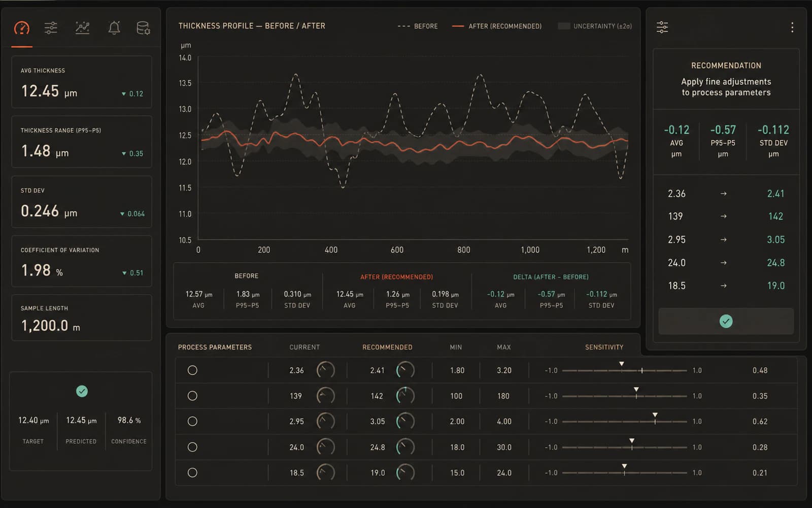Viewport: 812px width, 508px height.
Task: Click the green check above target values
Action: coord(82,391)
